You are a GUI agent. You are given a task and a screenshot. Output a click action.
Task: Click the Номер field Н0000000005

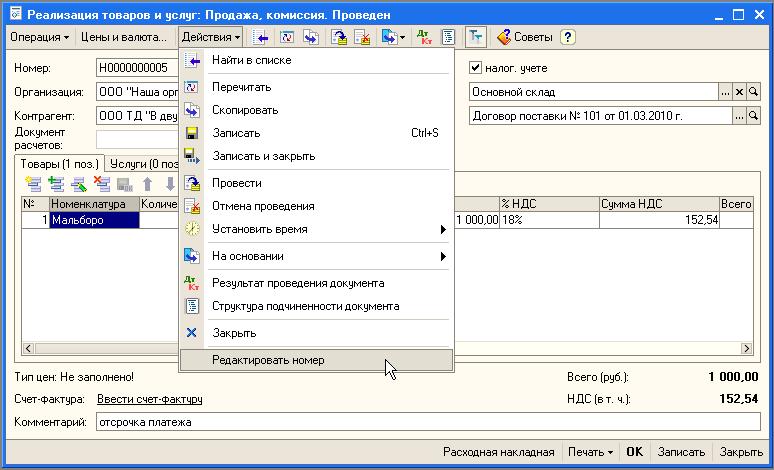pyautogui.click(x=137, y=68)
